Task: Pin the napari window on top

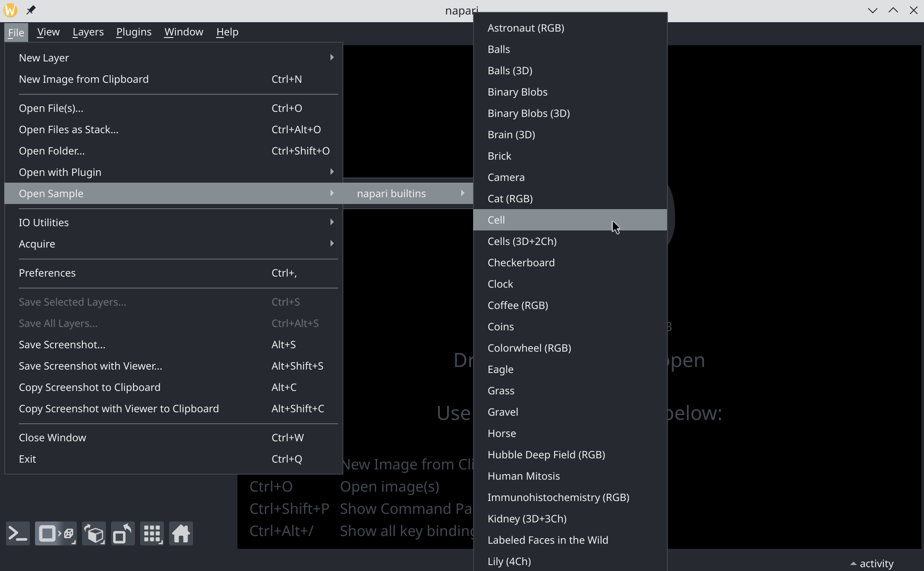Action: pyautogui.click(x=31, y=10)
